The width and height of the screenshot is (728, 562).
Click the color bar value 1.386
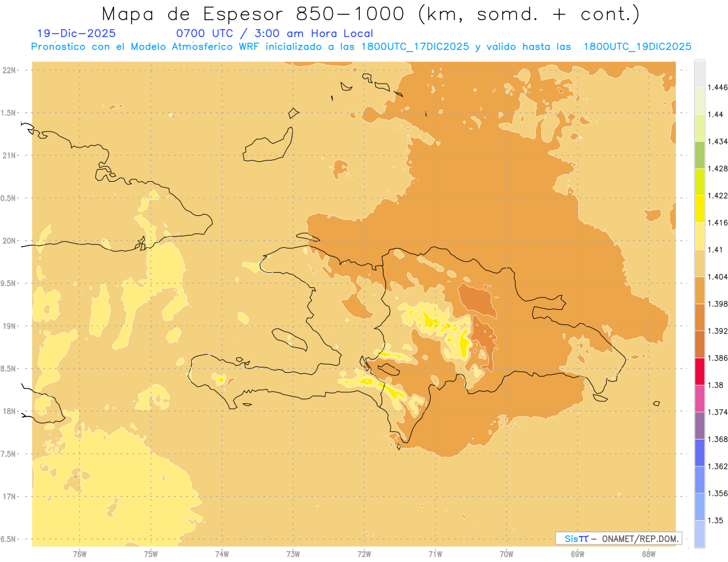pos(718,358)
